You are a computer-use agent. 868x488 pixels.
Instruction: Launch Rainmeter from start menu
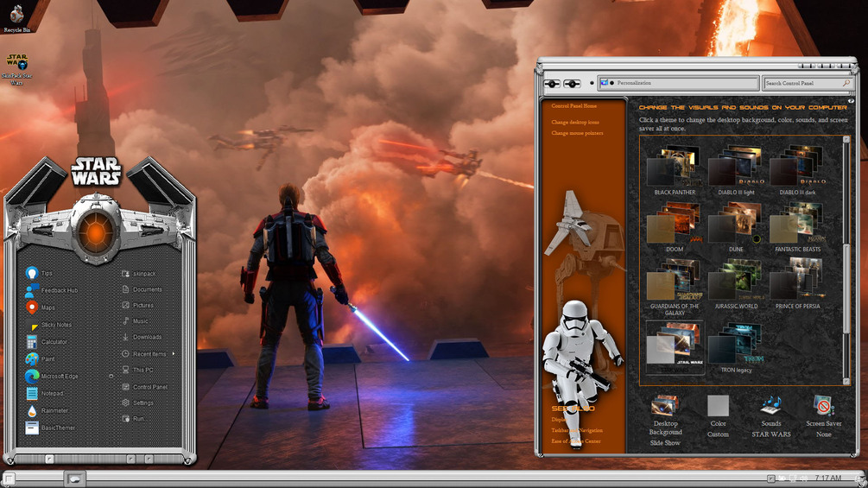[47, 410]
